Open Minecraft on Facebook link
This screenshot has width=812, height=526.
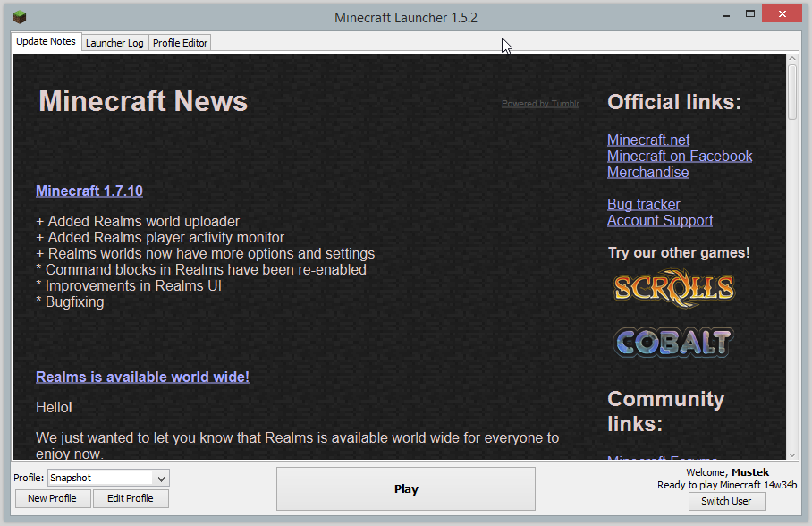pyautogui.click(x=680, y=156)
